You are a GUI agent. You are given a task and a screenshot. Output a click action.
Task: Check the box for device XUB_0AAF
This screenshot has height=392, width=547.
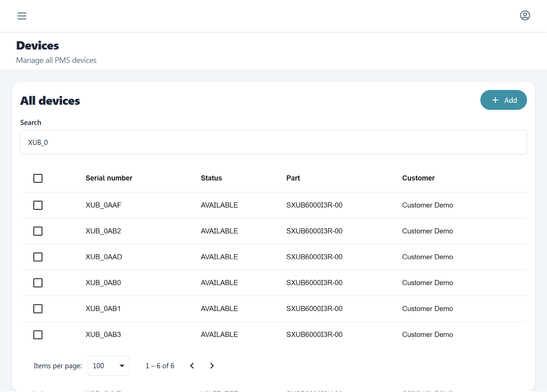[38, 205]
